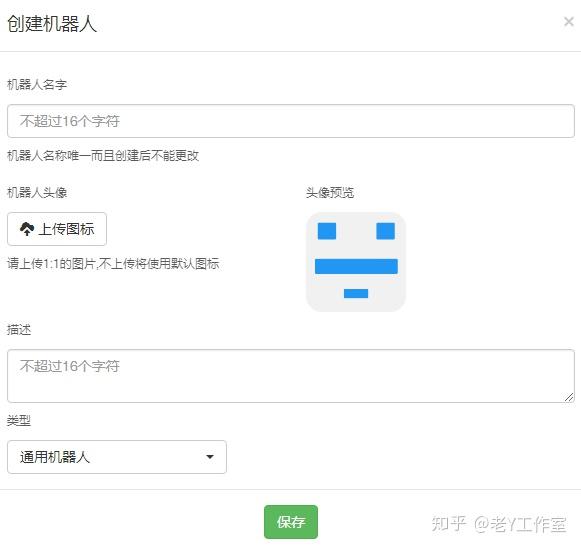The width and height of the screenshot is (581, 549).
Task: Click the robot avatar's left blue eye
Action: point(327,231)
